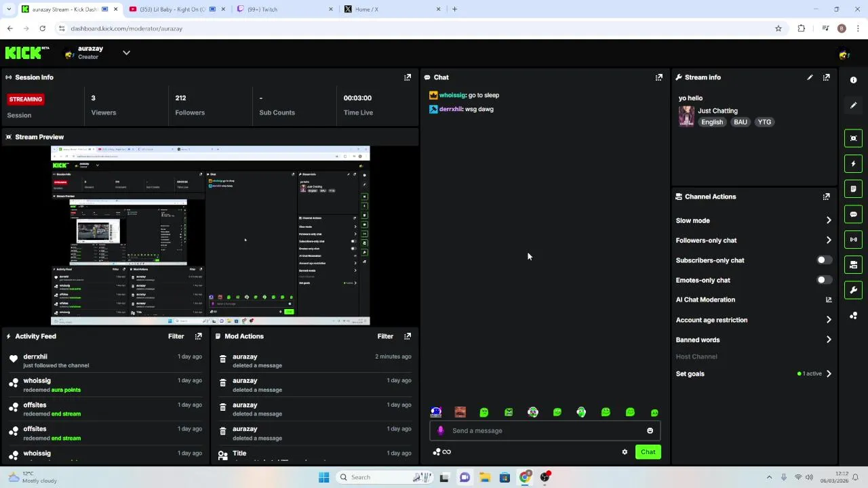The image size is (868, 488).
Task: Open the info icon in right sidebar
Action: 853,80
